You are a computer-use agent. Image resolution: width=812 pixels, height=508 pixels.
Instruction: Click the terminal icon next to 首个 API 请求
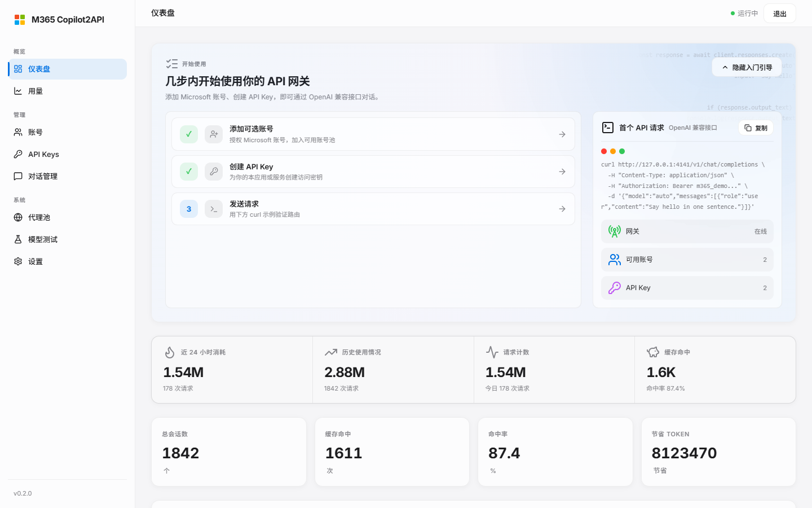click(608, 128)
